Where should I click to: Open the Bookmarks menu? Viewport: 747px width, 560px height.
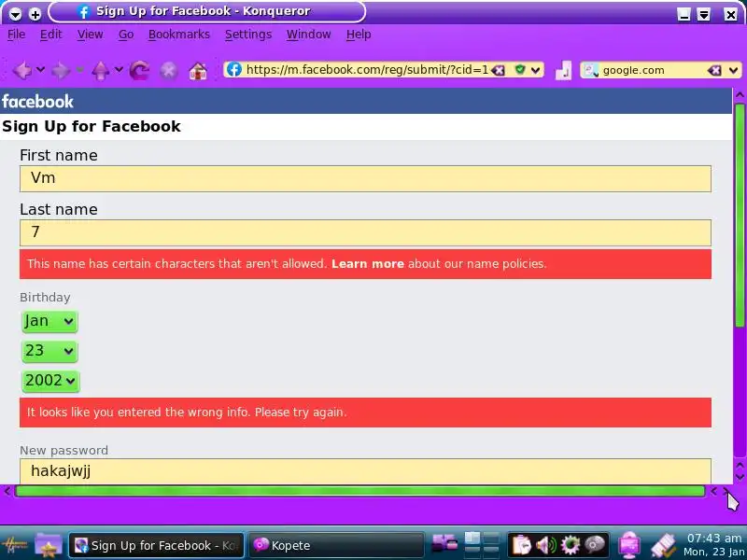(179, 35)
